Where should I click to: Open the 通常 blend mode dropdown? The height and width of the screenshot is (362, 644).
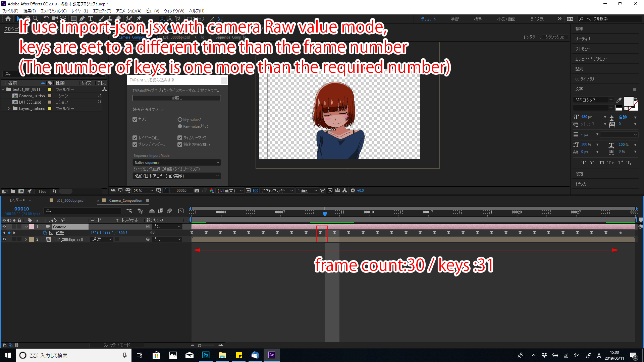pos(102,239)
